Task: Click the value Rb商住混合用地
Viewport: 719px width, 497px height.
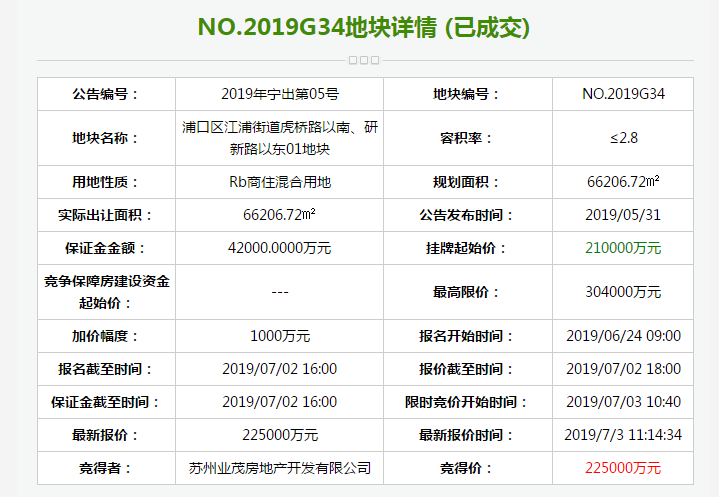Action: click(280, 182)
